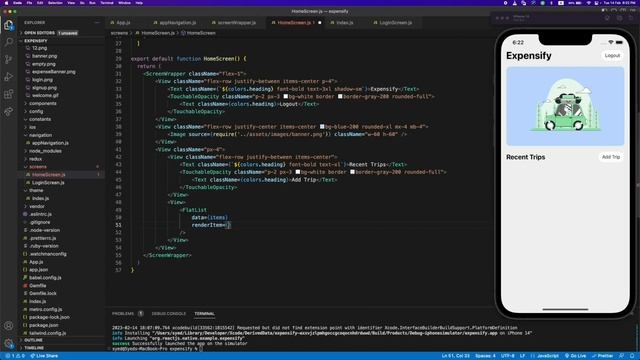Tap Add Trip button in simulator

click(611, 157)
